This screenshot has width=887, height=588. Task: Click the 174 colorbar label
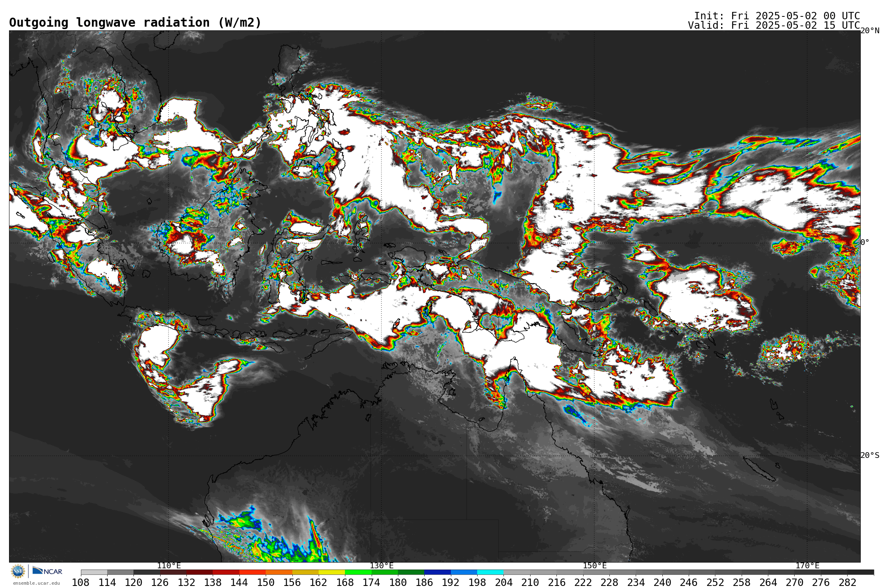coord(371,583)
